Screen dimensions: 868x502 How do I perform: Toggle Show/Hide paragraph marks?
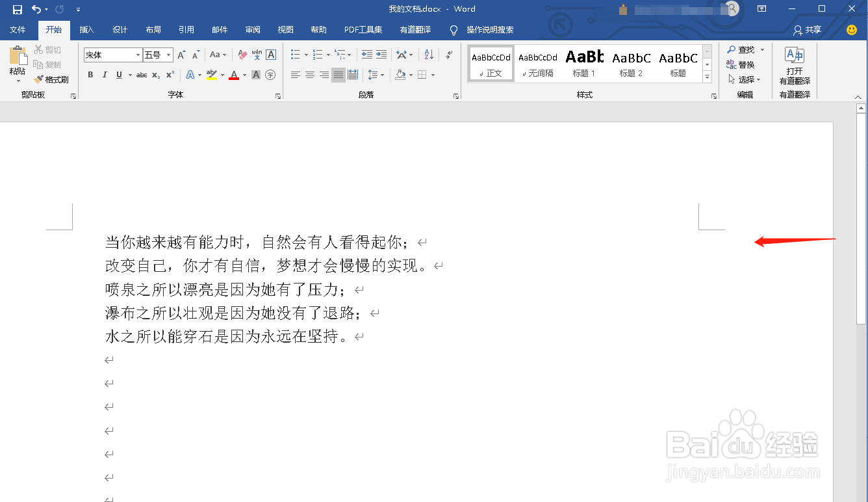click(x=449, y=55)
